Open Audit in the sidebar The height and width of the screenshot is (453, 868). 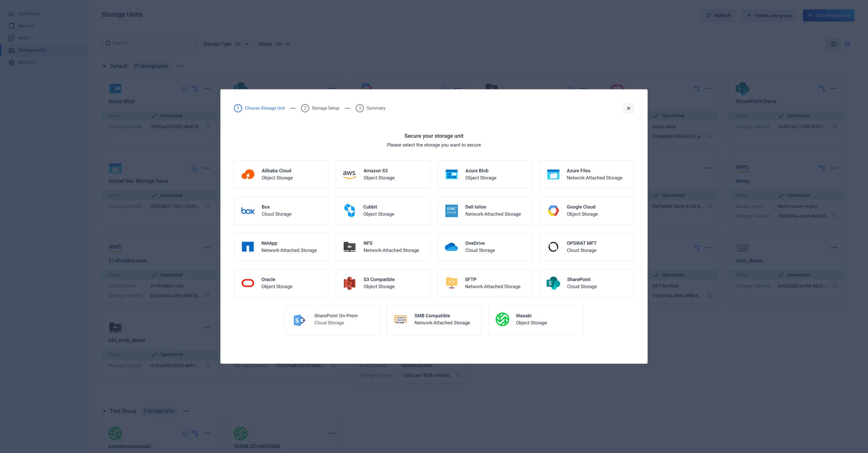[x=44, y=38]
